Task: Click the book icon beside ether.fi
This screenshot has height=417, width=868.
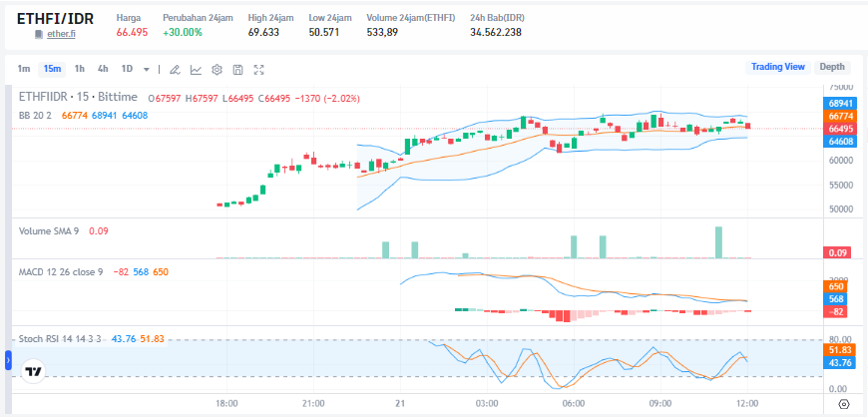Action: (x=39, y=34)
